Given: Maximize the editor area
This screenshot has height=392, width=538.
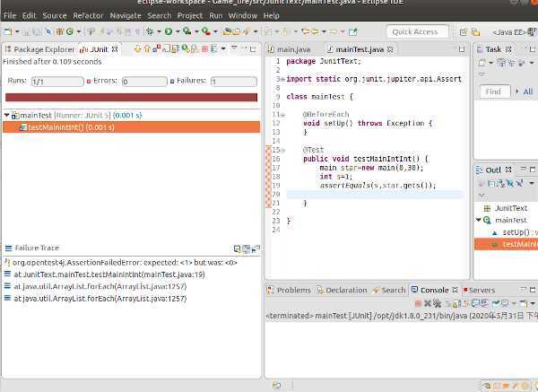Looking at the screenshot, I should tap(464, 48).
